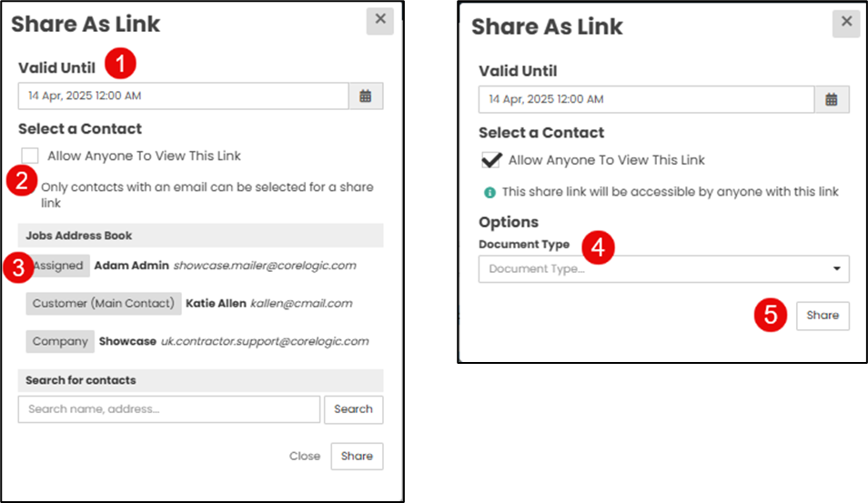868x503 pixels.
Task: Click the Close link in left dialog
Action: [305, 457]
